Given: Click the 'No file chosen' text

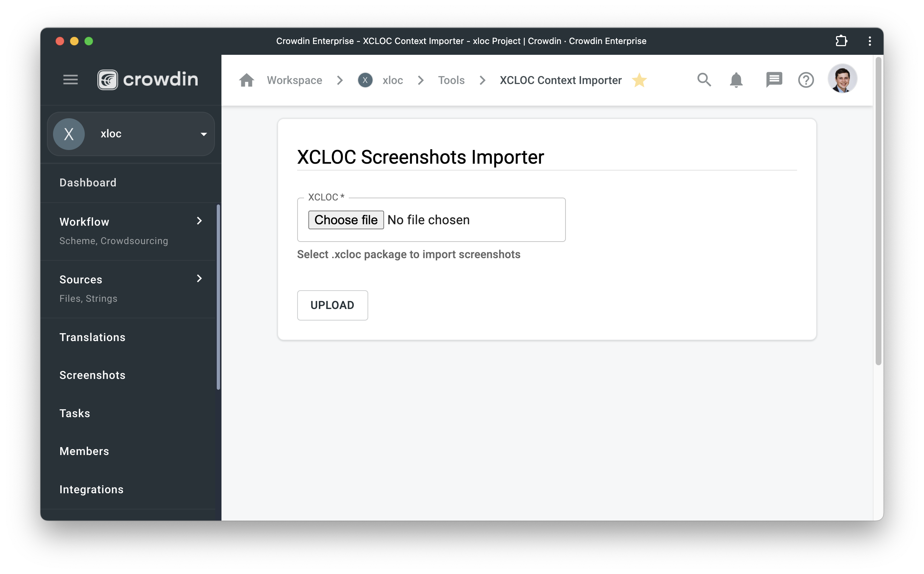Looking at the screenshot, I should click(428, 220).
